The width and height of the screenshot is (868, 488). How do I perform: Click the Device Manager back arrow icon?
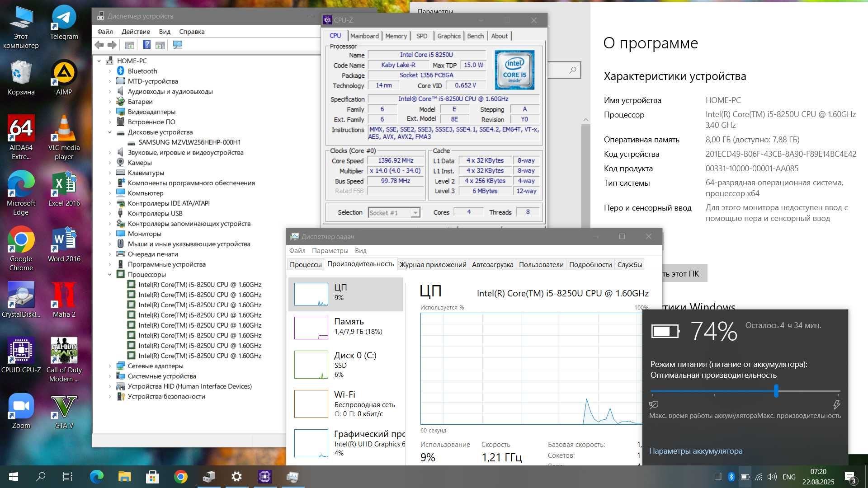(99, 45)
